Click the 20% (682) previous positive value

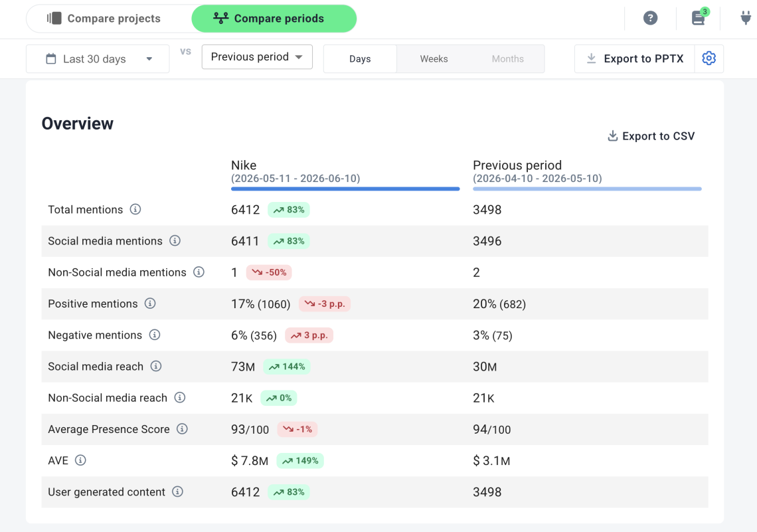click(x=499, y=304)
